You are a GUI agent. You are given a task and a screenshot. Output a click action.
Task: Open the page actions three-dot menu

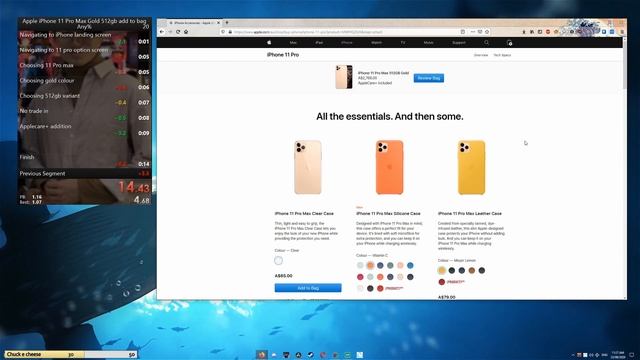(473, 32)
